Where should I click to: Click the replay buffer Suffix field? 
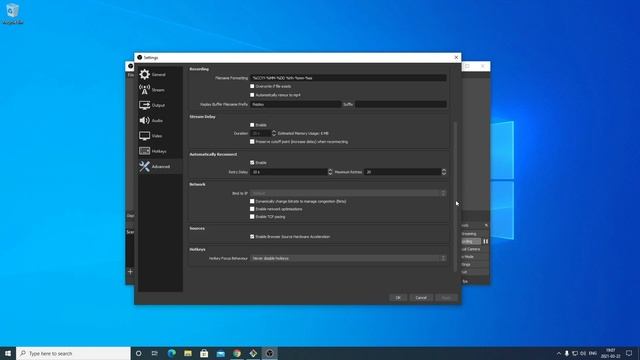pyautogui.click(x=401, y=104)
